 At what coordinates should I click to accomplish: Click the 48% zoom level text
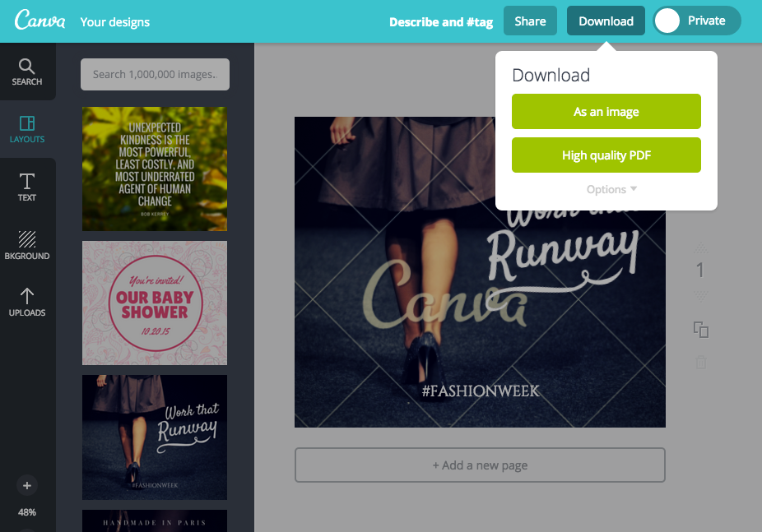click(x=26, y=512)
